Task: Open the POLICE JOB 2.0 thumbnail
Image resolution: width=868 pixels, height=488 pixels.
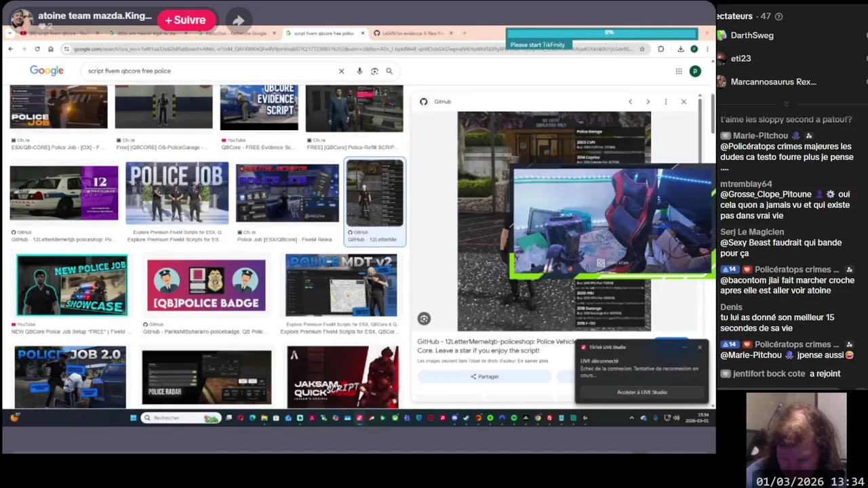Action: [70, 377]
